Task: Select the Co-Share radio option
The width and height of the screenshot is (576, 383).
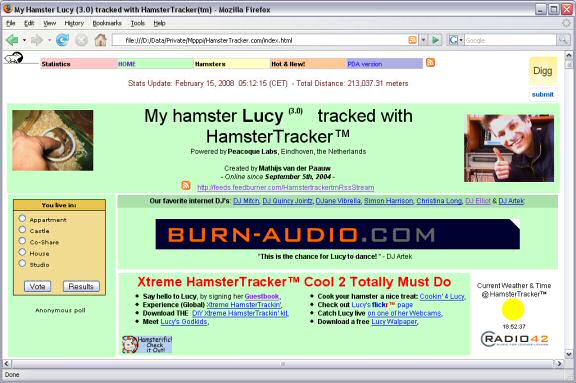Action: click(x=22, y=241)
